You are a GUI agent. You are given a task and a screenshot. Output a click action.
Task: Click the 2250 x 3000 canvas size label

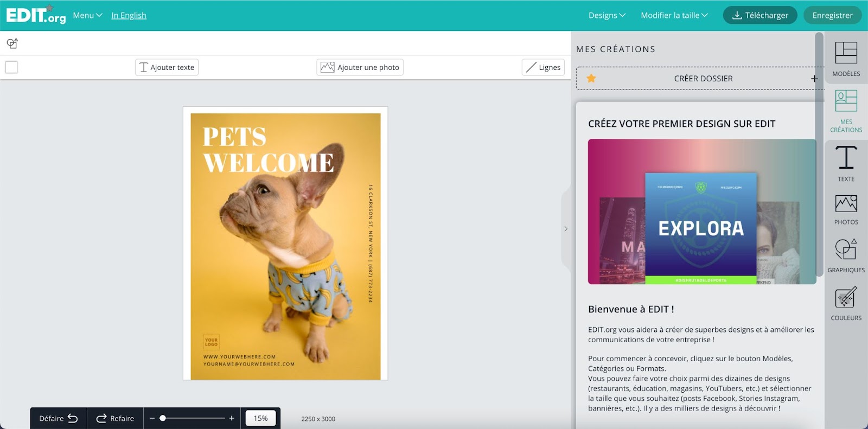318,419
